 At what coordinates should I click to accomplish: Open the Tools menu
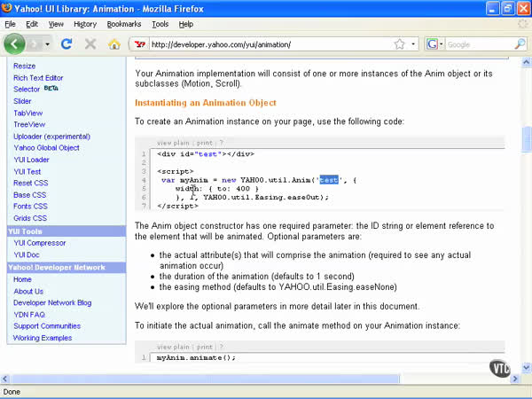160,24
